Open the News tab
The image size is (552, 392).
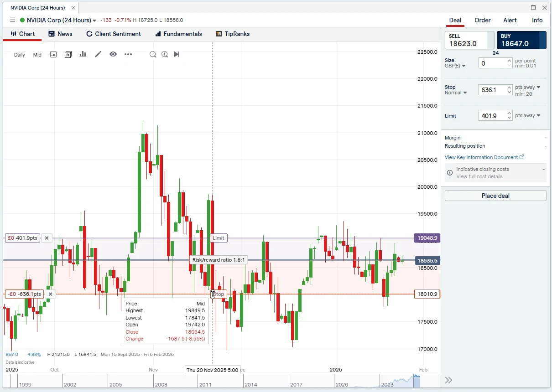pos(60,34)
